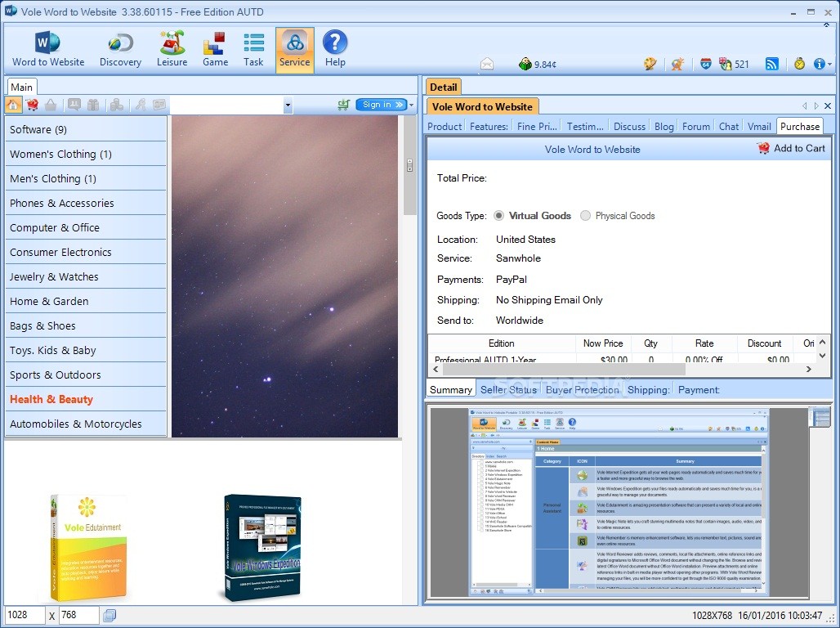Click the grey tools icon

(x=141, y=105)
